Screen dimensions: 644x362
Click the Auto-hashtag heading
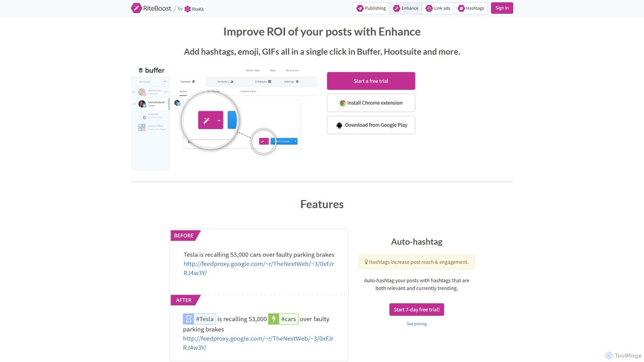tap(417, 242)
